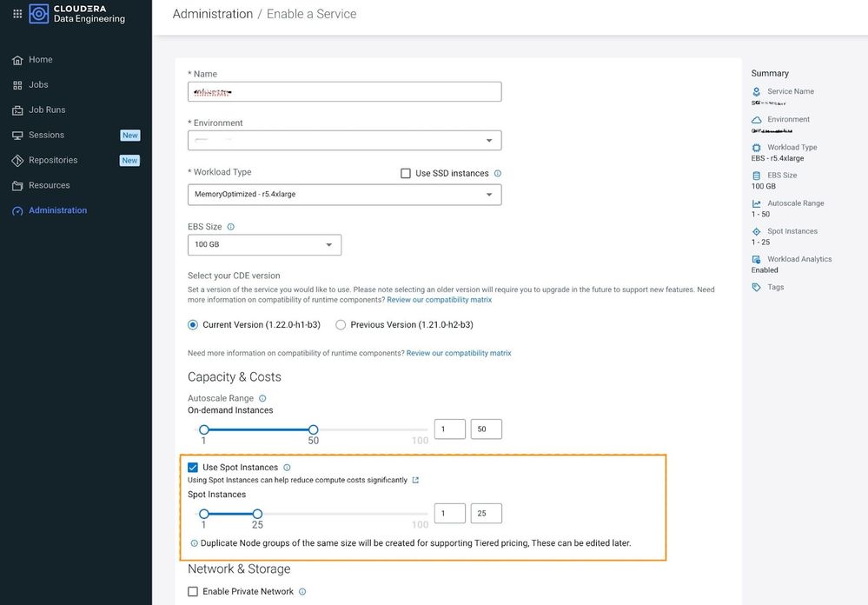
Task: Open the Review our compatibility matrix link
Action: pos(439,300)
